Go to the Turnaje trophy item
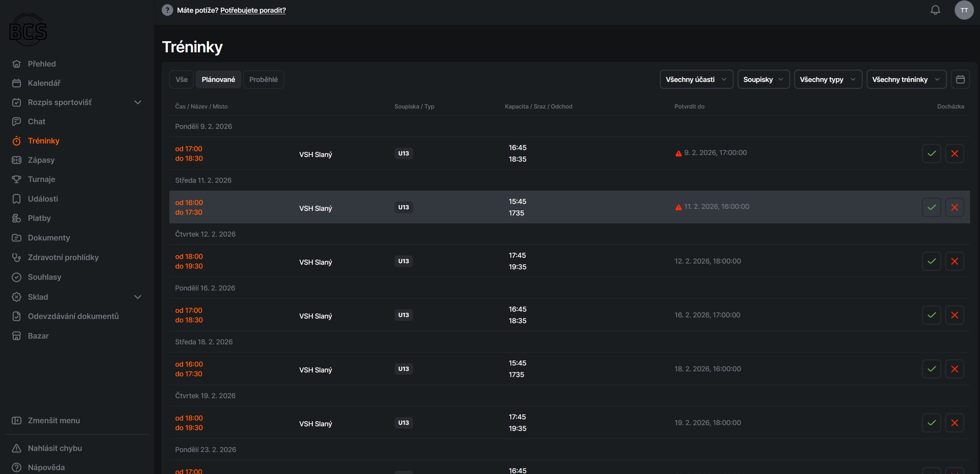Viewport: 980px width, 474px height. [x=41, y=179]
